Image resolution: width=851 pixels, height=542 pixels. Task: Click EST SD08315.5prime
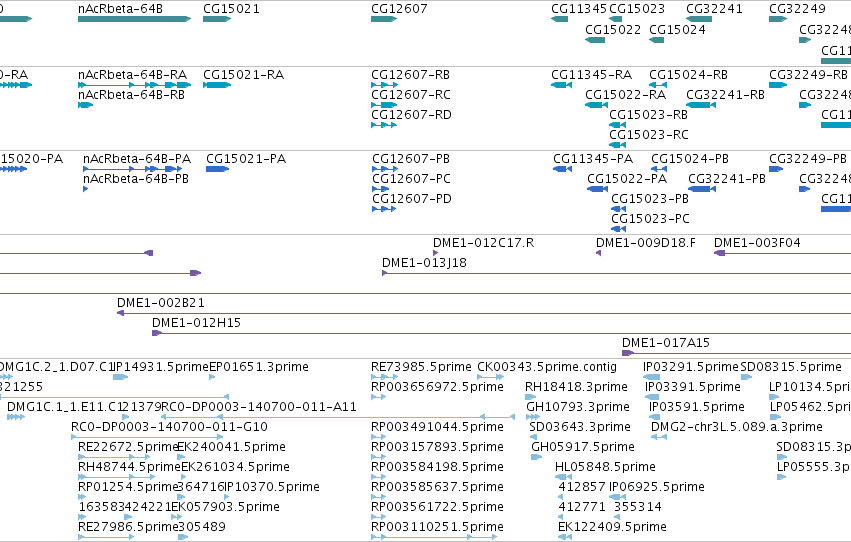click(x=746, y=377)
